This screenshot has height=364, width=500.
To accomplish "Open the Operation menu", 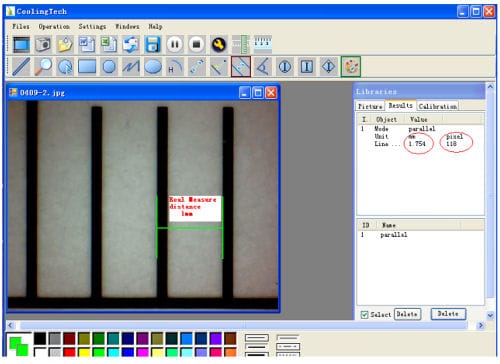I will [x=54, y=26].
